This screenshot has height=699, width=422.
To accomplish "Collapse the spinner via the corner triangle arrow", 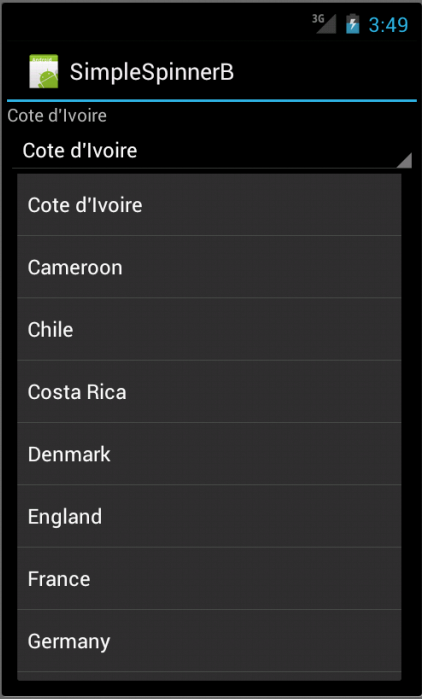I will pos(404,160).
